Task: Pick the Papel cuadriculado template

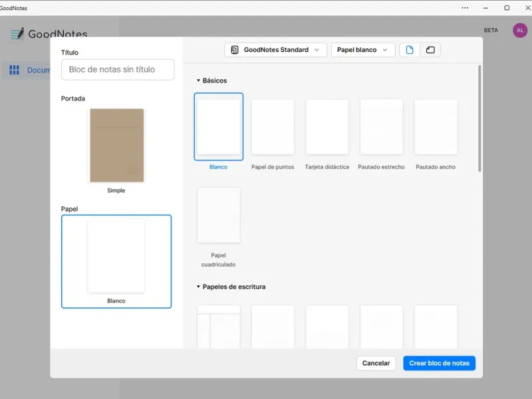Action: tap(219, 215)
